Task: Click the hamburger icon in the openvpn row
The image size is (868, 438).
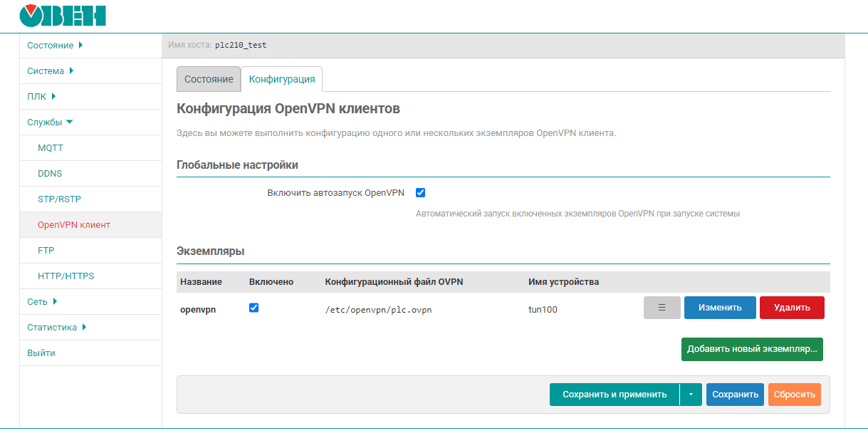Action: [x=662, y=308]
